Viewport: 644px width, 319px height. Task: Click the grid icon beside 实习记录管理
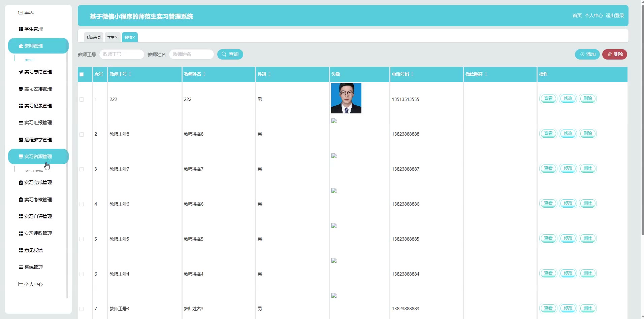coord(21,106)
